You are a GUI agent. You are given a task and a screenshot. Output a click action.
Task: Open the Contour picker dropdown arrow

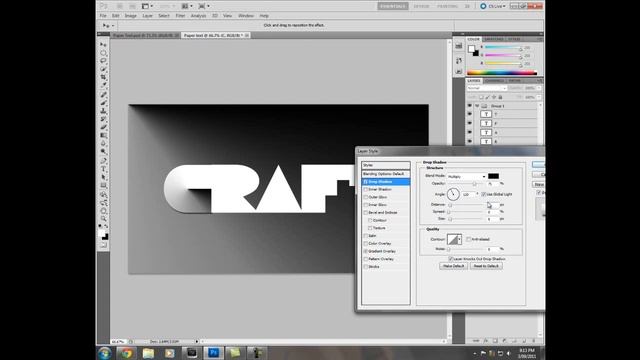pyautogui.click(x=460, y=240)
